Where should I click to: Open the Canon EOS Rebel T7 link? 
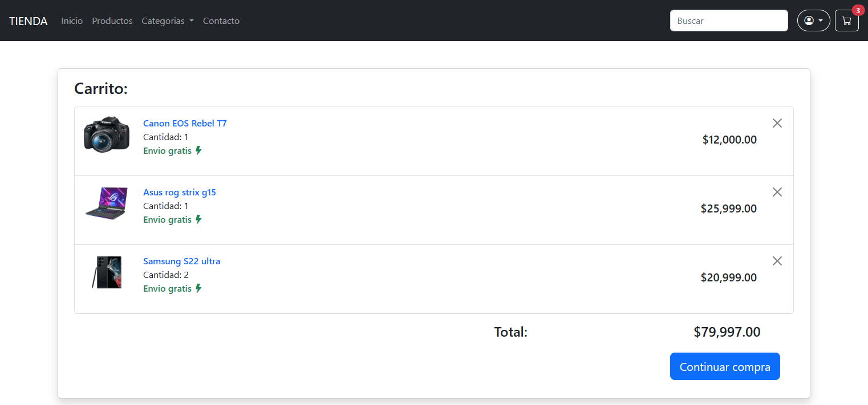click(185, 123)
